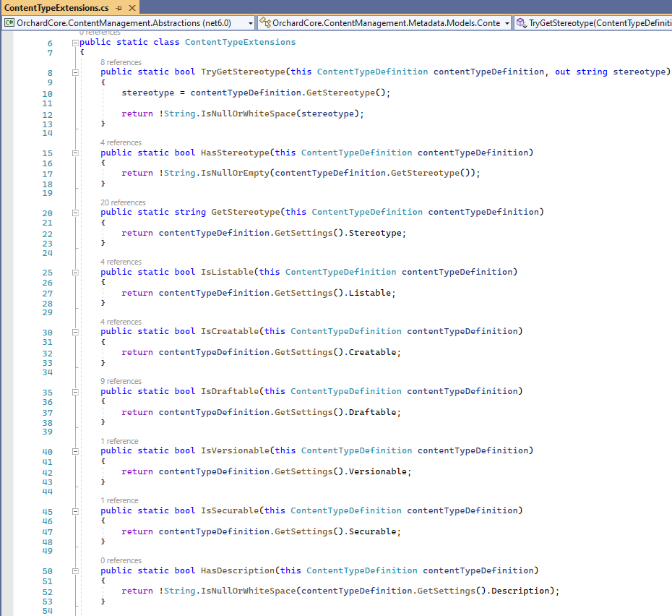Screen dimensions: 672x616
Task: Pin the ContentTypeExtensions.cs tab
Action: 119,8
